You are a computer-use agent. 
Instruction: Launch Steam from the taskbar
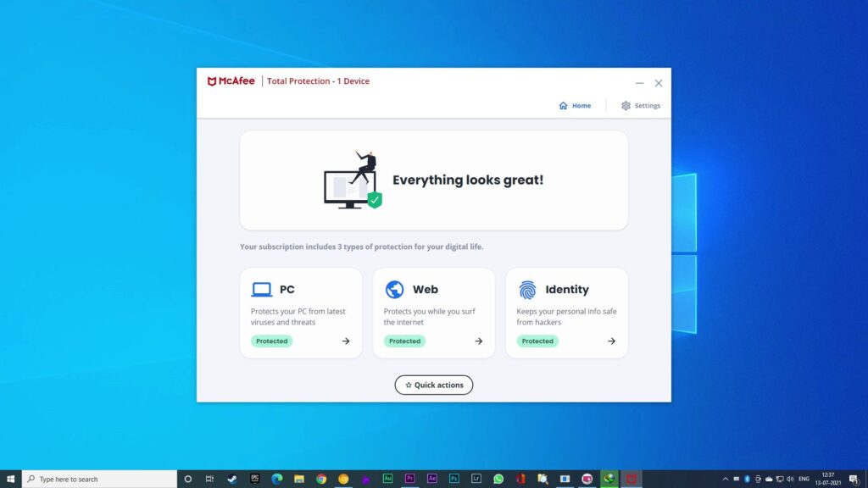[x=232, y=480]
